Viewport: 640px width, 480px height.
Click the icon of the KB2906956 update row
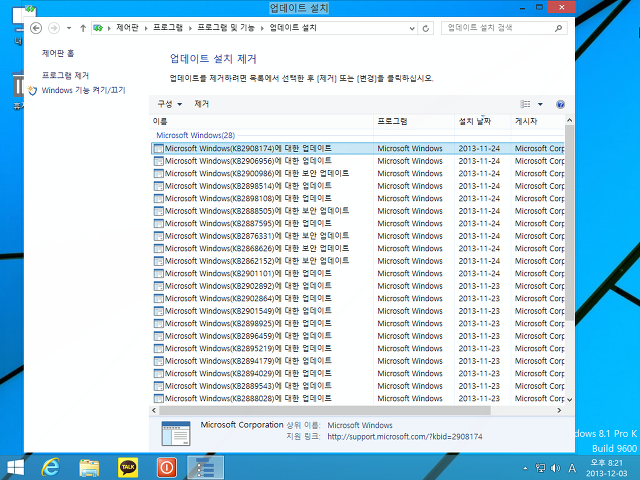click(x=159, y=161)
